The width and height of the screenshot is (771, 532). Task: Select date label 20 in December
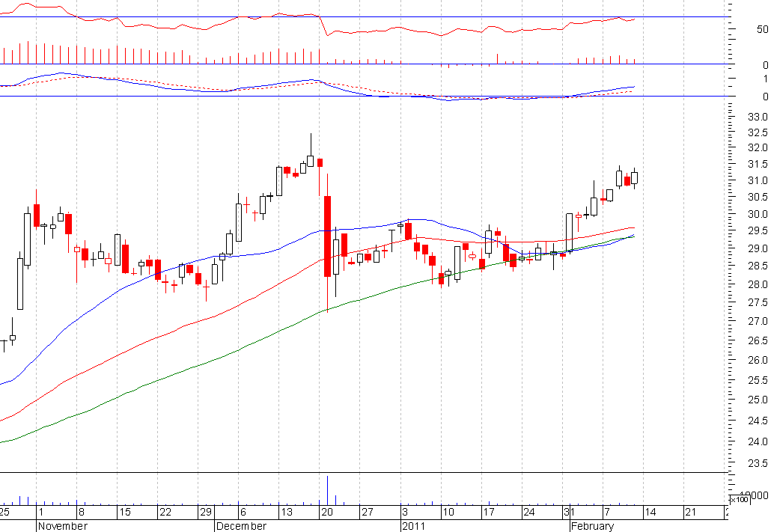tap(327, 512)
